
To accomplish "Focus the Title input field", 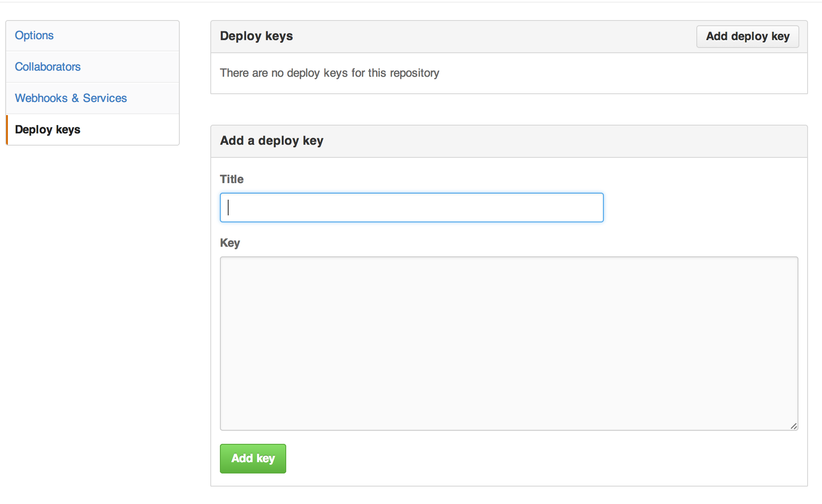I will (411, 208).
